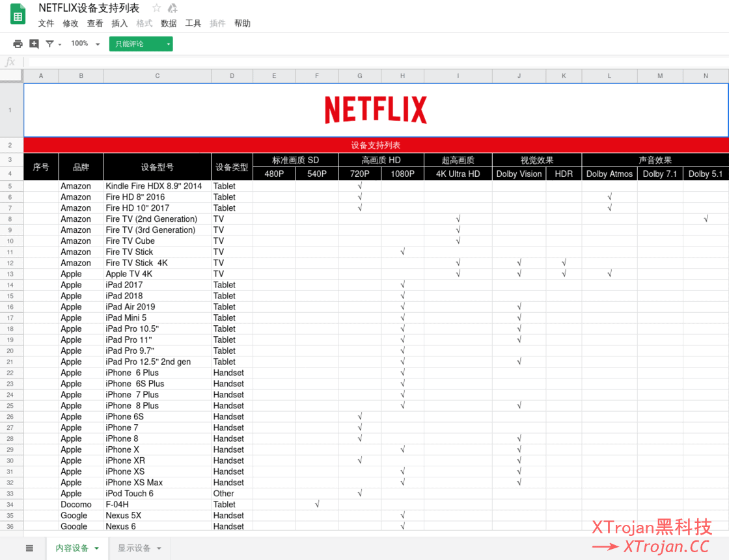Click the iPod Touch 6 cell
The width and height of the screenshot is (729, 560).
(157, 494)
